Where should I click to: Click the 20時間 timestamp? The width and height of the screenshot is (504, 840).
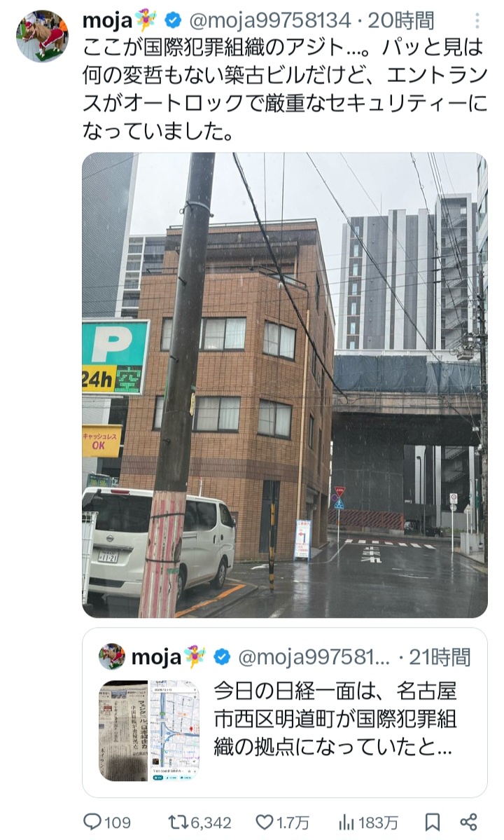pyautogui.click(x=400, y=21)
